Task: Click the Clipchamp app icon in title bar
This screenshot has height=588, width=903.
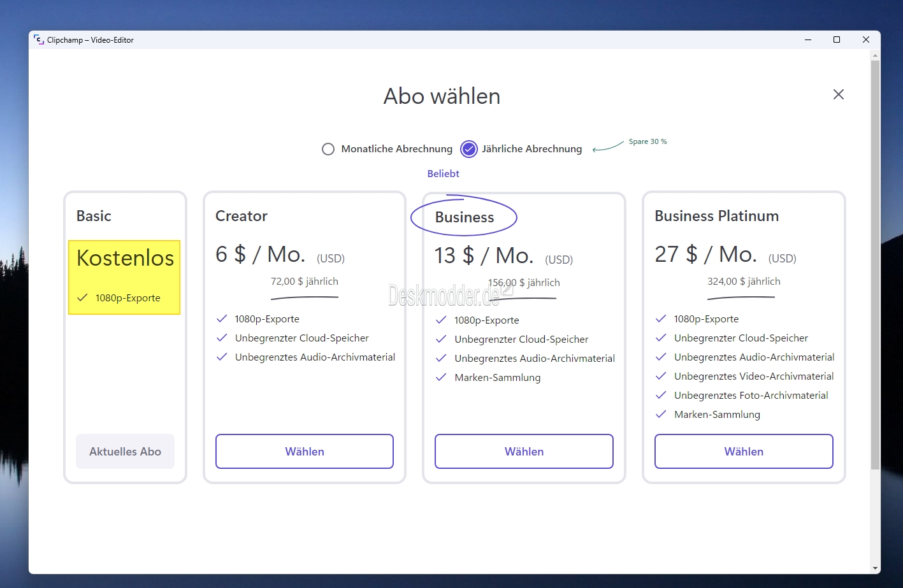Action: point(38,39)
